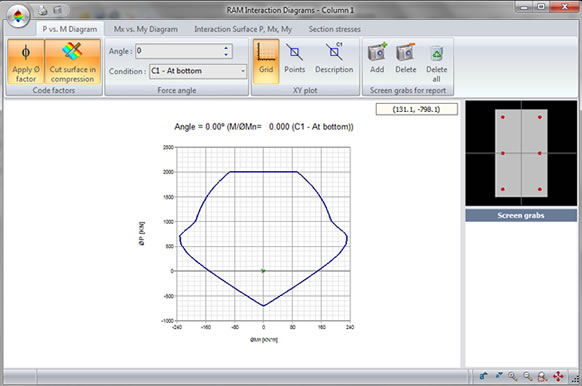Toggle the Grid display button
The height and width of the screenshot is (386, 582).
coord(266,62)
